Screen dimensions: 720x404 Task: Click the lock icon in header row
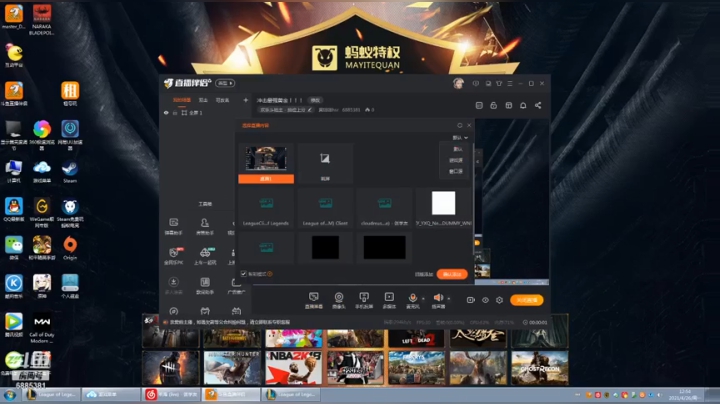[x=494, y=106]
